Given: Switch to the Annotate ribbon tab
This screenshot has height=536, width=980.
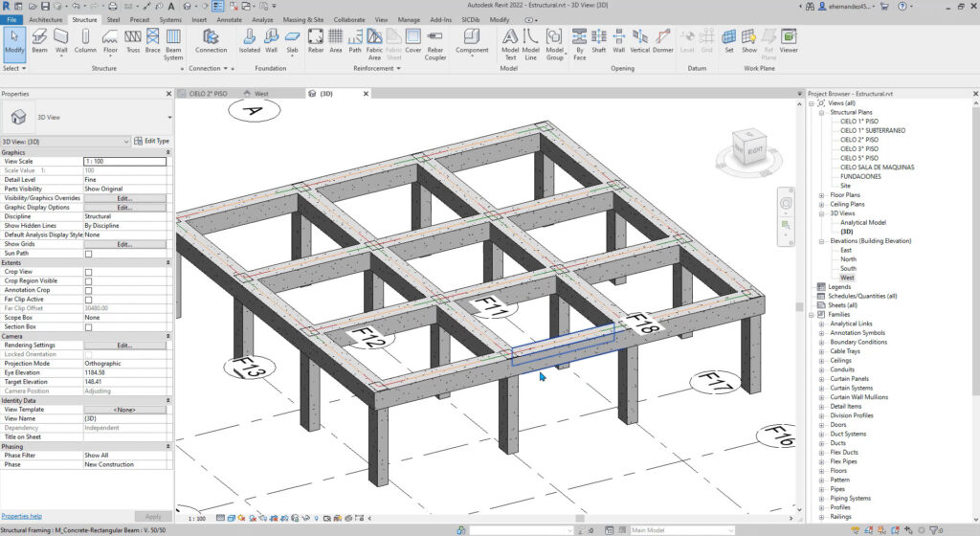Looking at the screenshot, I should pos(229,19).
